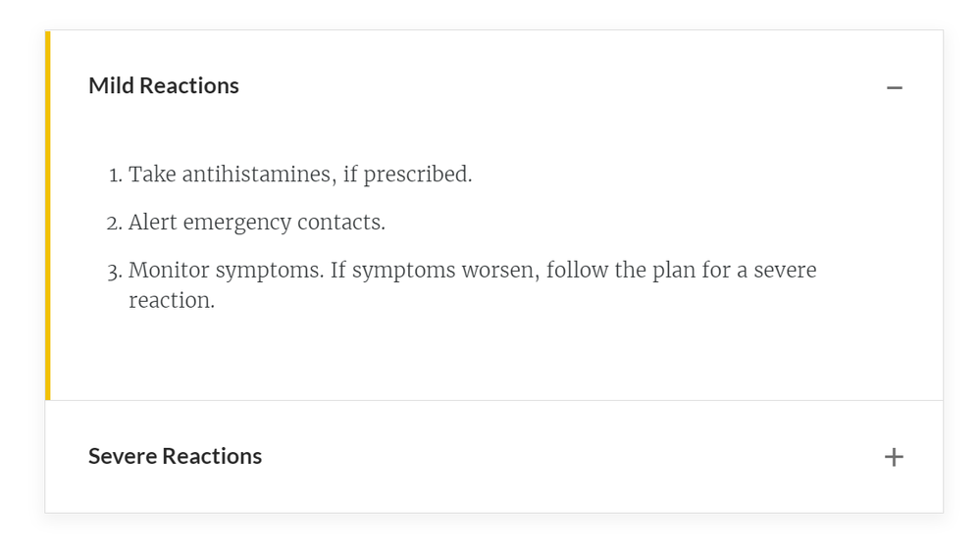Select the "Take antihistamines, if prescribed." step

coord(300,175)
